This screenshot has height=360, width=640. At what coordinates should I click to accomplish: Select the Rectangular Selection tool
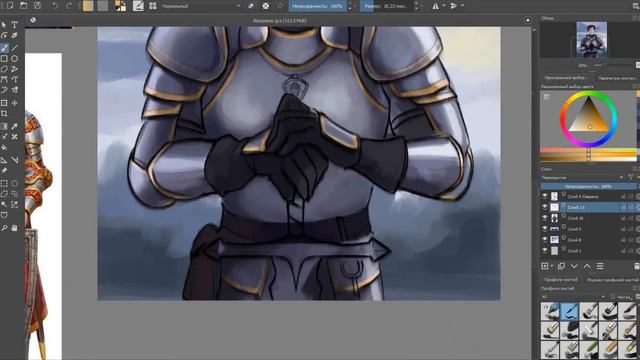pos(4,184)
